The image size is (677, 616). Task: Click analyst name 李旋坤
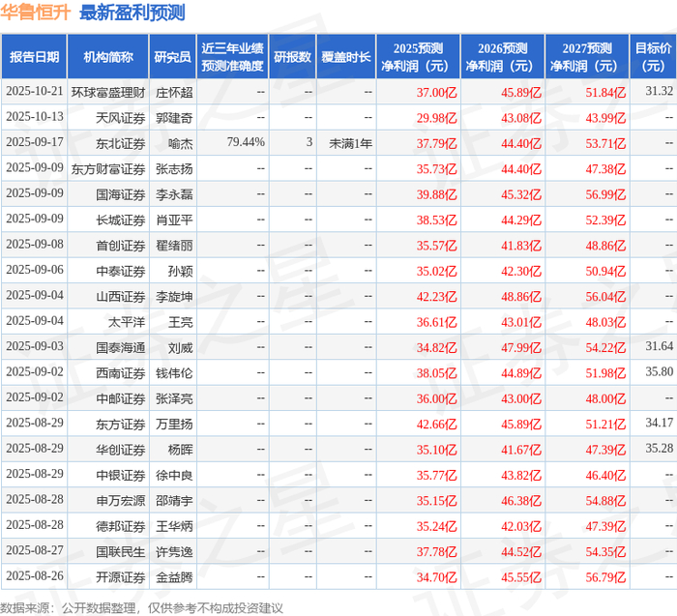coord(174,296)
